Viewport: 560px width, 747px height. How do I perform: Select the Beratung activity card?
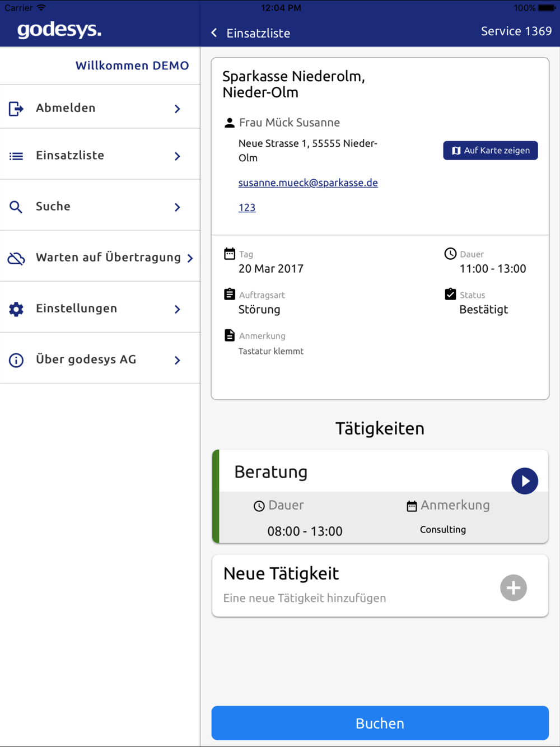pyautogui.click(x=380, y=496)
